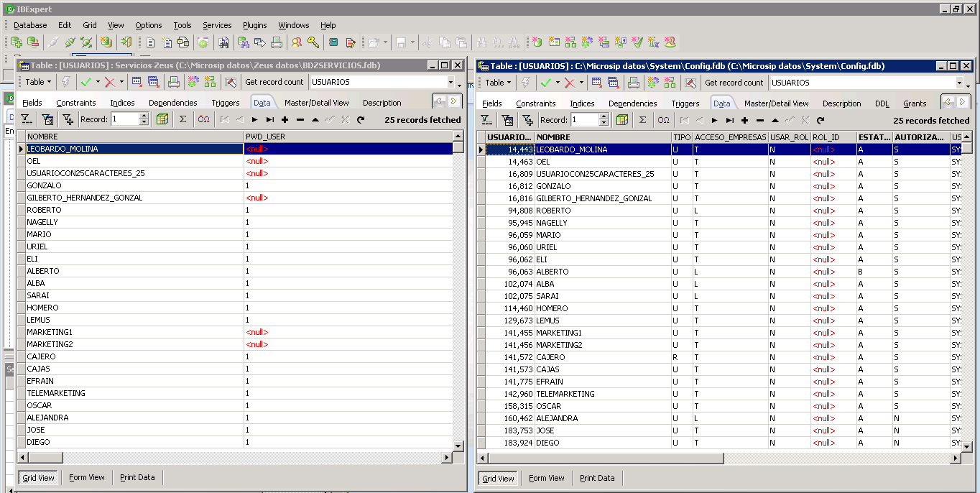The height and width of the screenshot is (493, 980).
Task: Open the Table dropdown in left window
Action: [x=39, y=82]
